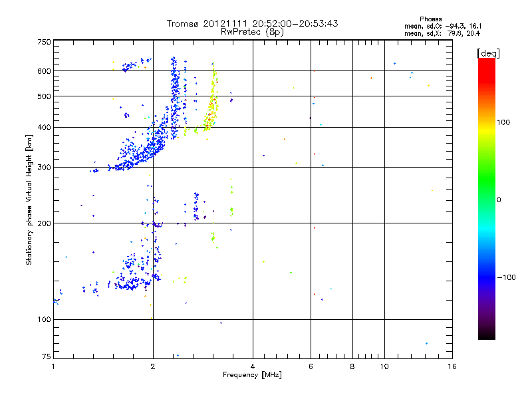Image resolution: width=532 pixels, height=399 pixels.
Task: Click the '6' x-axis frequency tick label
Action: 311,366
